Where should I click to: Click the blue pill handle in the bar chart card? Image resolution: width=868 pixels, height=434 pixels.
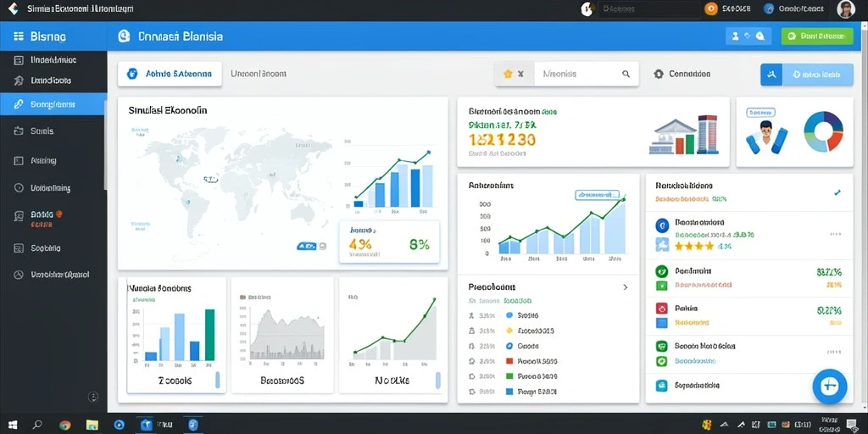click(x=217, y=380)
